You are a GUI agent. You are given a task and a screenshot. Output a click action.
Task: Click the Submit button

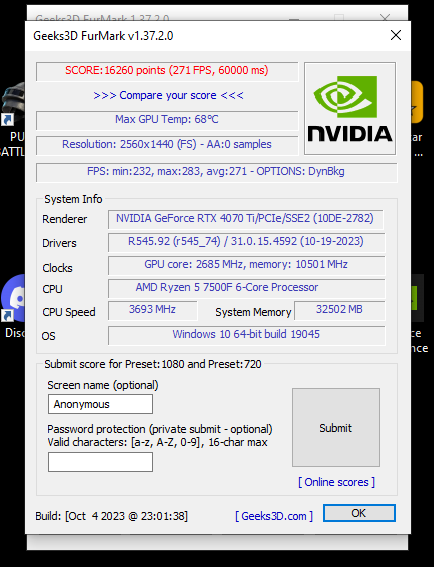pos(336,428)
